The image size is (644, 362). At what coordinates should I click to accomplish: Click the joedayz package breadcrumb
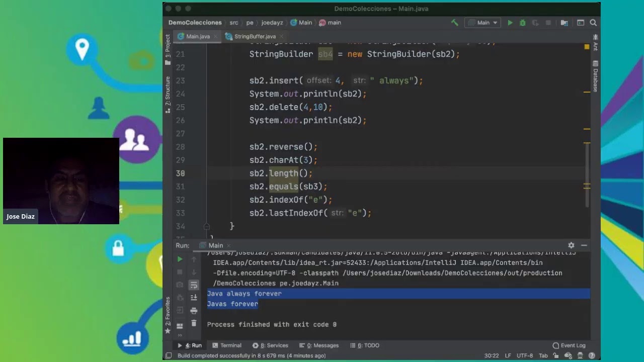272,23
